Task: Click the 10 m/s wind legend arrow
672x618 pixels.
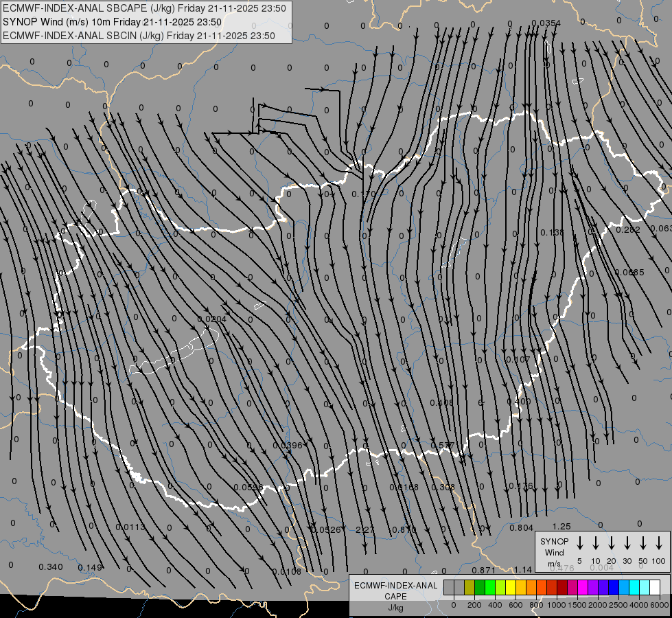Action: coord(596,543)
